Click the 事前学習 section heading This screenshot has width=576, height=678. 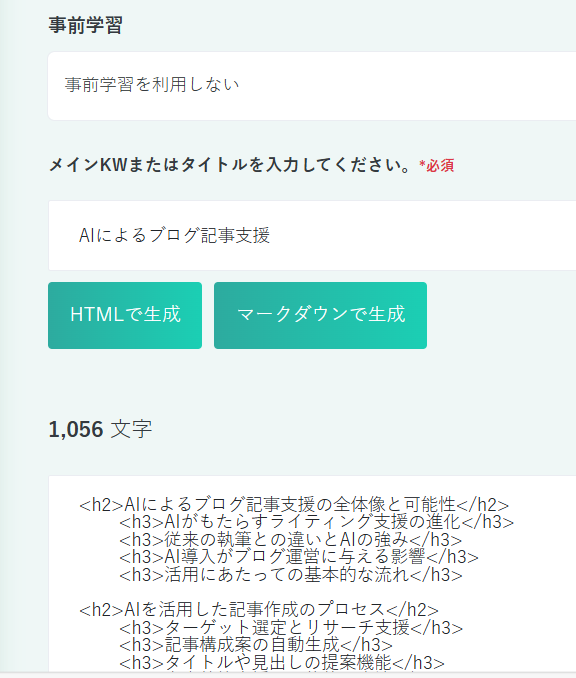tap(86, 25)
